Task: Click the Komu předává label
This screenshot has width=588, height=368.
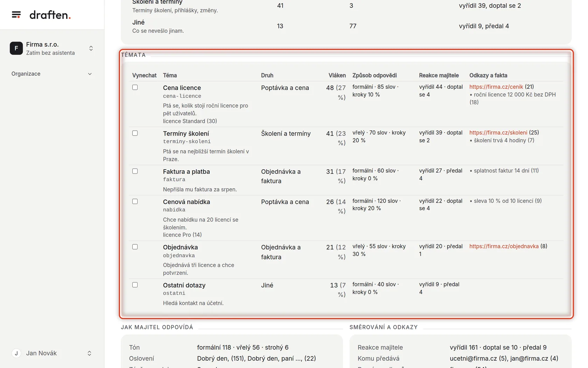Action: (378, 359)
